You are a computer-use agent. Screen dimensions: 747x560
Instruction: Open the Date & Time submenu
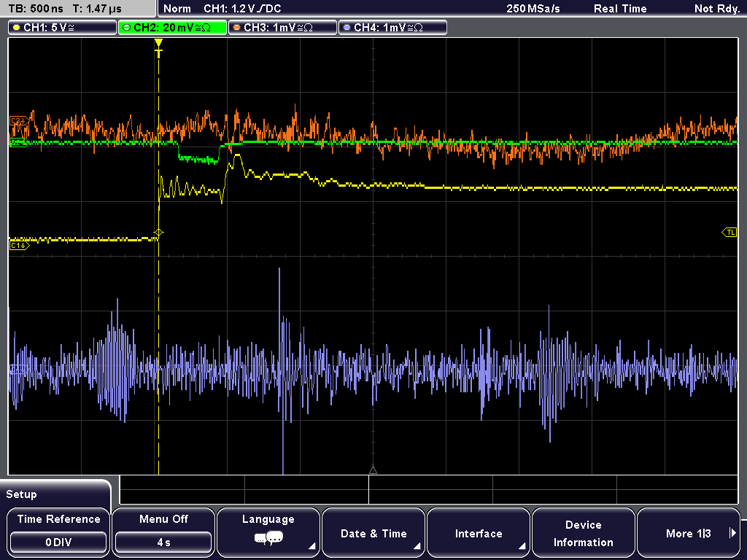tap(373, 532)
